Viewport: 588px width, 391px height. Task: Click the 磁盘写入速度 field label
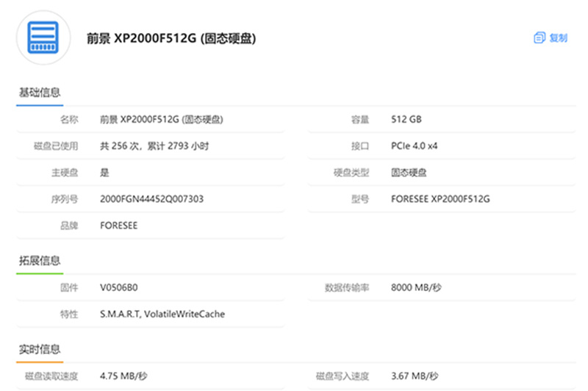pyautogui.click(x=343, y=376)
